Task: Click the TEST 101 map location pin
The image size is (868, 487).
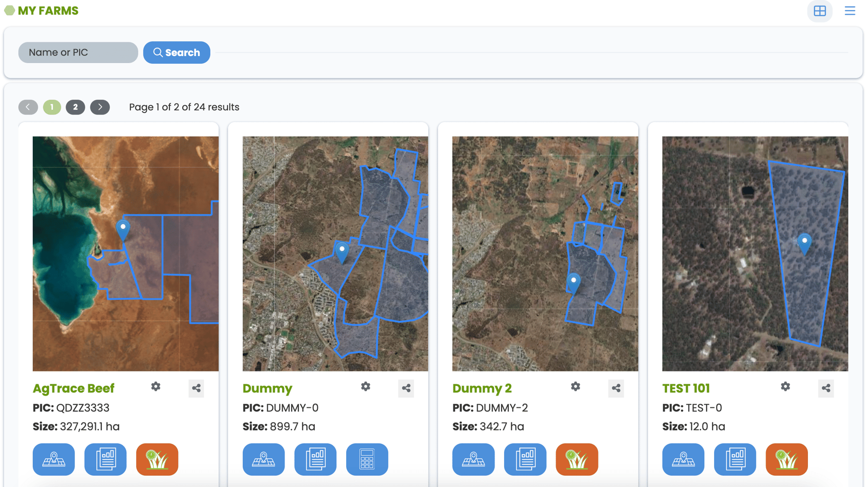Action: point(804,243)
